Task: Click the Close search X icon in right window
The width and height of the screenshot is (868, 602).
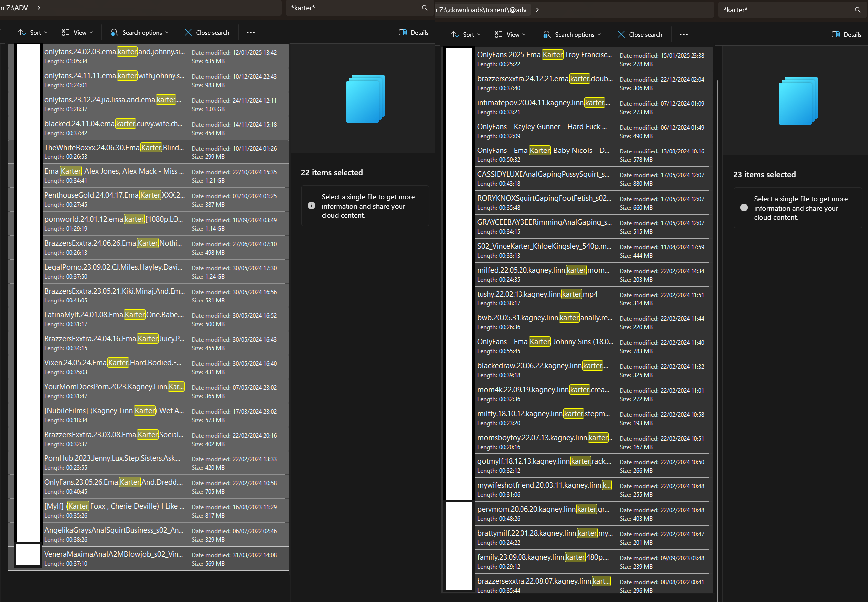Action: (621, 34)
